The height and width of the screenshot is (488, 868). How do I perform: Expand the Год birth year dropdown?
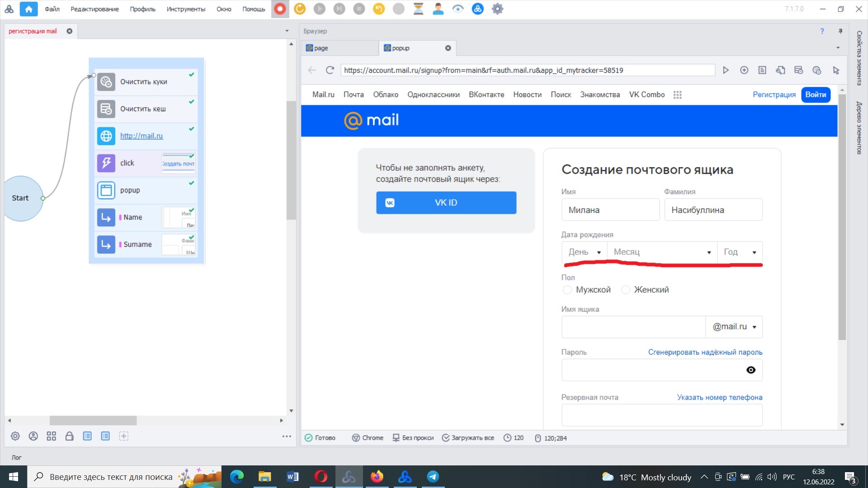point(740,252)
